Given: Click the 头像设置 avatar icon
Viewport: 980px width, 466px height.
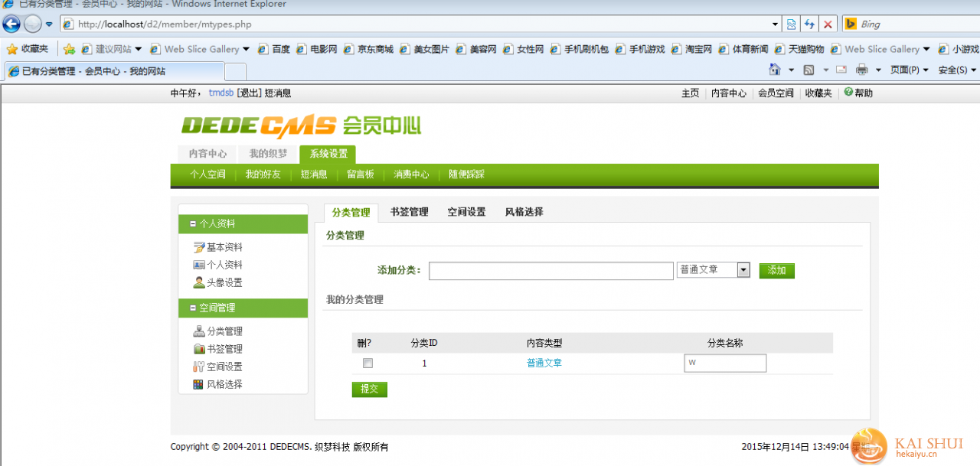Looking at the screenshot, I should point(199,282).
